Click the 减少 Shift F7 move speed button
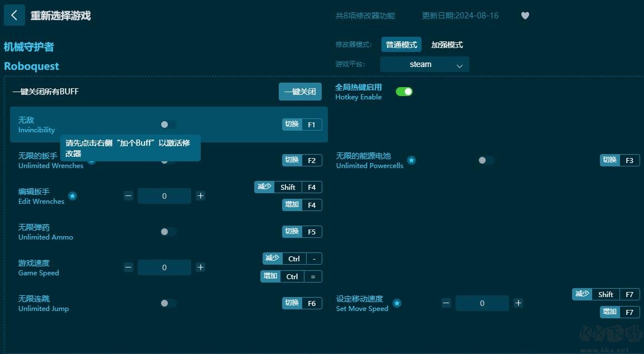The image size is (644, 354). pyautogui.click(x=606, y=294)
